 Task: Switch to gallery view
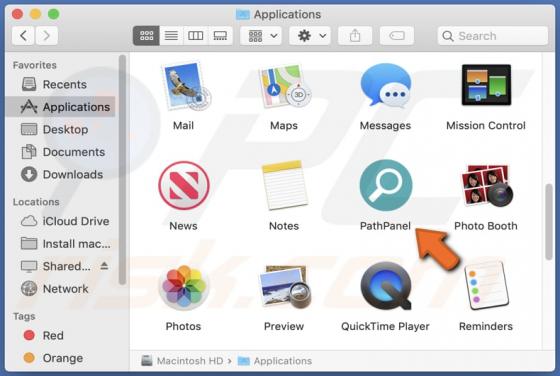point(220,36)
